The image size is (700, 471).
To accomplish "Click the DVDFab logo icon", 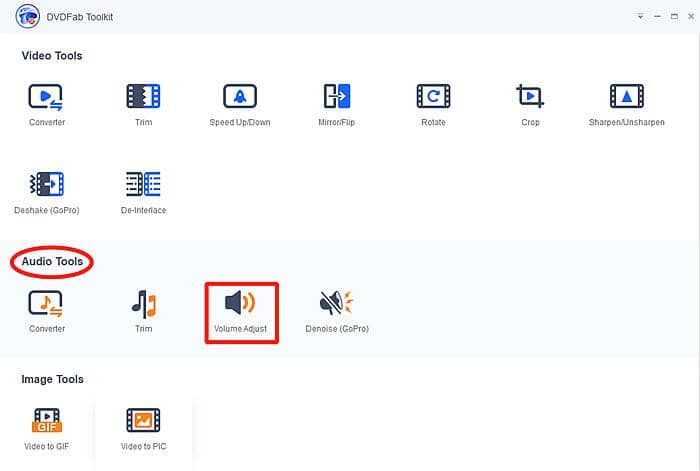I will (27, 17).
